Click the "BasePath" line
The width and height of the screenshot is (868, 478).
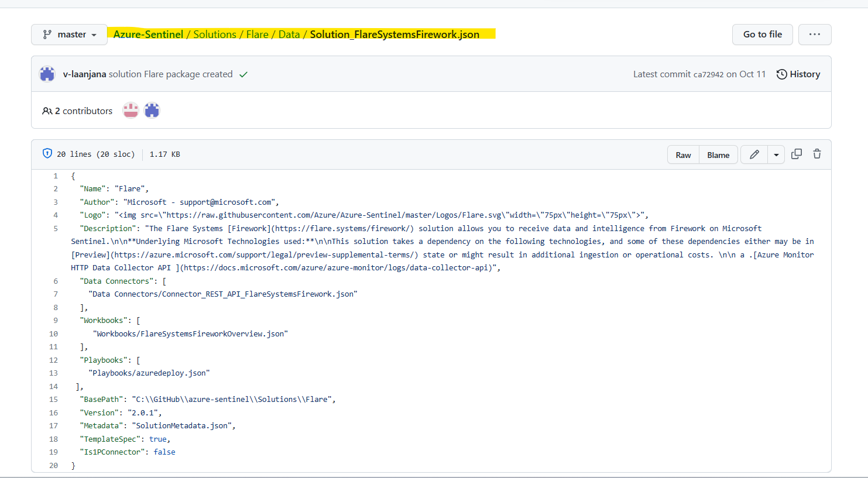click(x=208, y=399)
